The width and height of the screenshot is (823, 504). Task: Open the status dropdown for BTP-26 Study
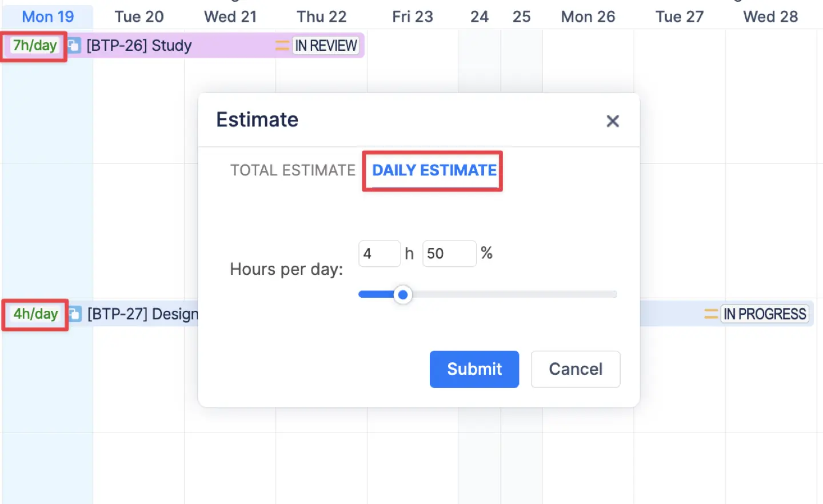[326, 45]
